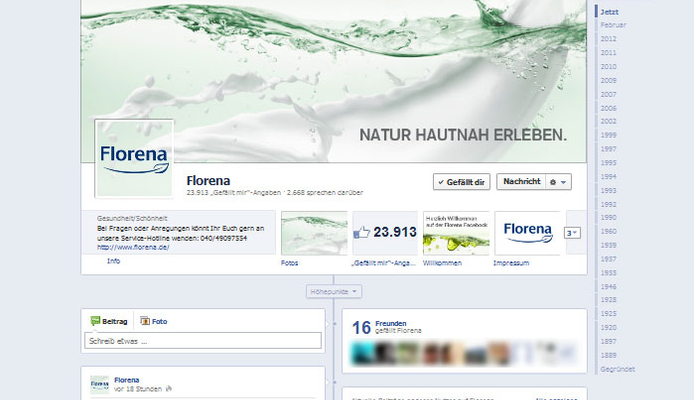Jump to 1946 in the timeline
Viewport: 694px width, 400px height.
608,287
